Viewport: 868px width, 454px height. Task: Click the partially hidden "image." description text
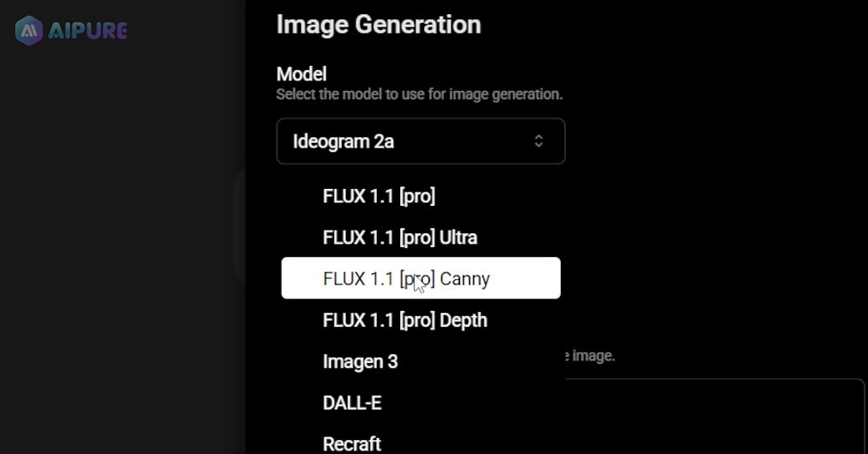590,355
